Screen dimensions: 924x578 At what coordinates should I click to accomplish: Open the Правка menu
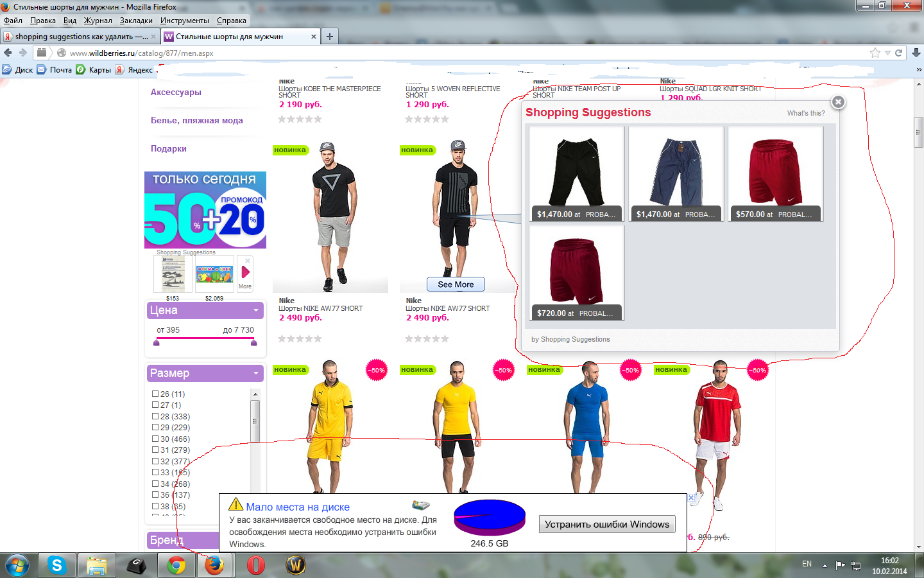pos(43,21)
